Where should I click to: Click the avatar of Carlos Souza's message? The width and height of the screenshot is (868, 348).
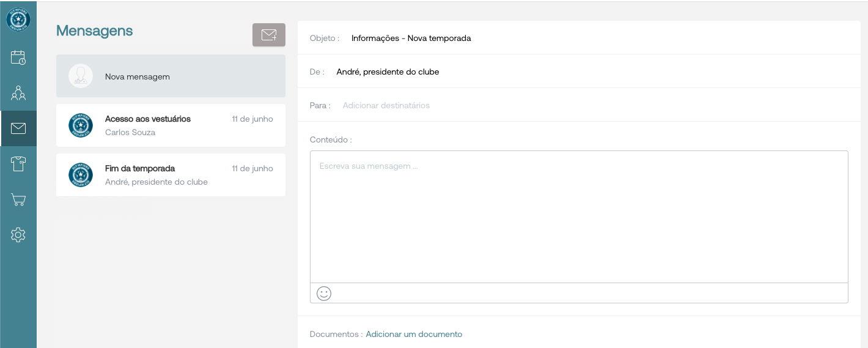tap(81, 125)
